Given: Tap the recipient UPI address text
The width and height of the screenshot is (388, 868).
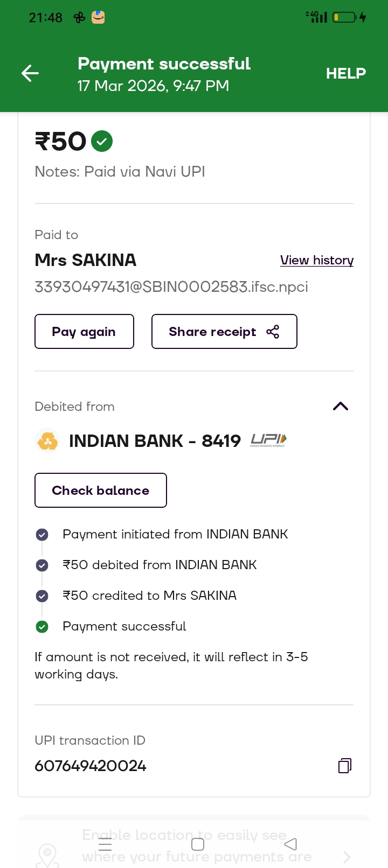Looking at the screenshot, I should [x=171, y=286].
